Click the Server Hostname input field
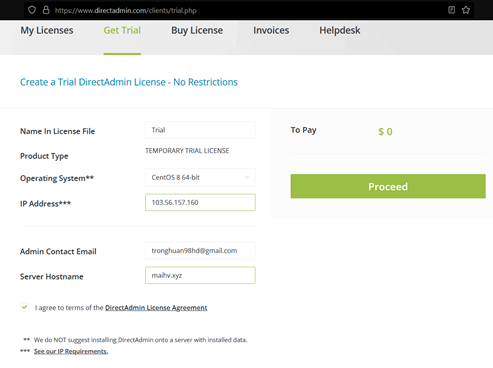Viewport: 493px width, 368px height. click(x=200, y=275)
